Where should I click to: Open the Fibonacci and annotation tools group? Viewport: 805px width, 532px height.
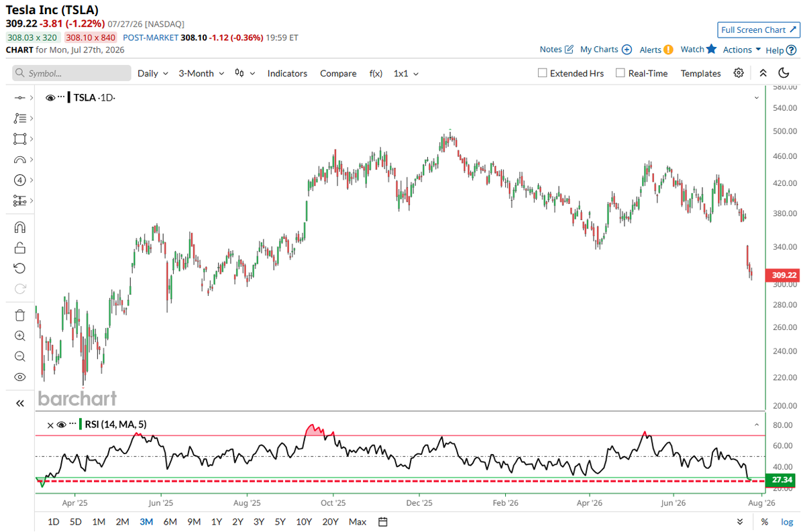pyautogui.click(x=19, y=118)
